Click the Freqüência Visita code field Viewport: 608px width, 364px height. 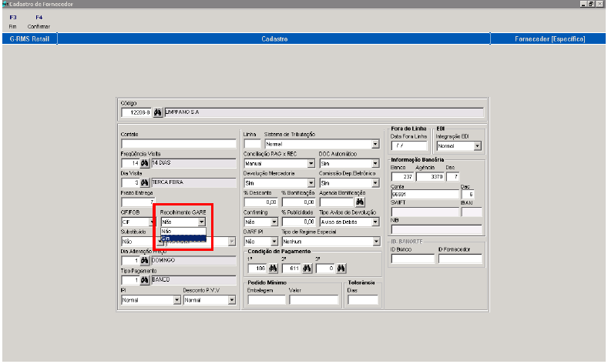(x=130, y=163)
